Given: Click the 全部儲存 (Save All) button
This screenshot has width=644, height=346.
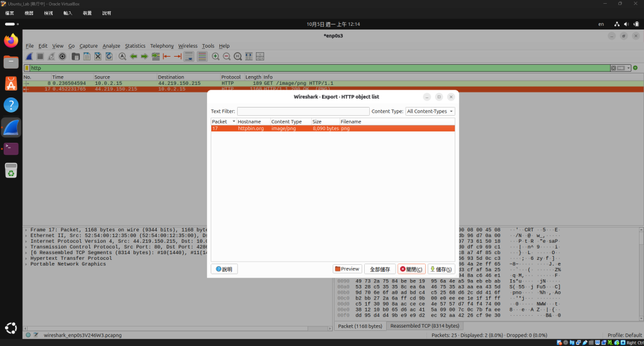Looking at the screenshot, I should (x=380, y=269).
